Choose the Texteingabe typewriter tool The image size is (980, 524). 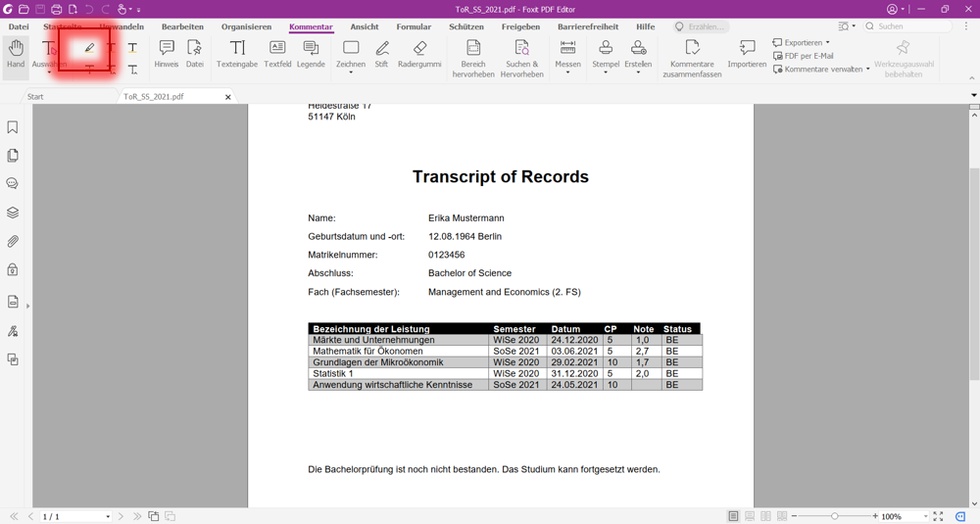click(x=237, y=54)
